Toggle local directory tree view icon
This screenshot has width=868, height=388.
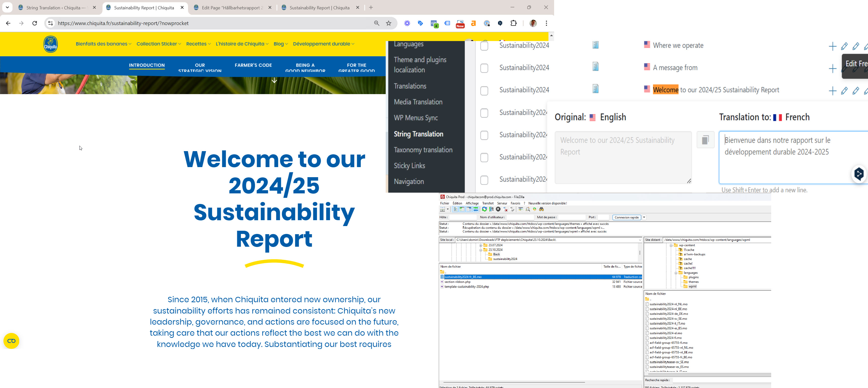(x=462, y=209)
